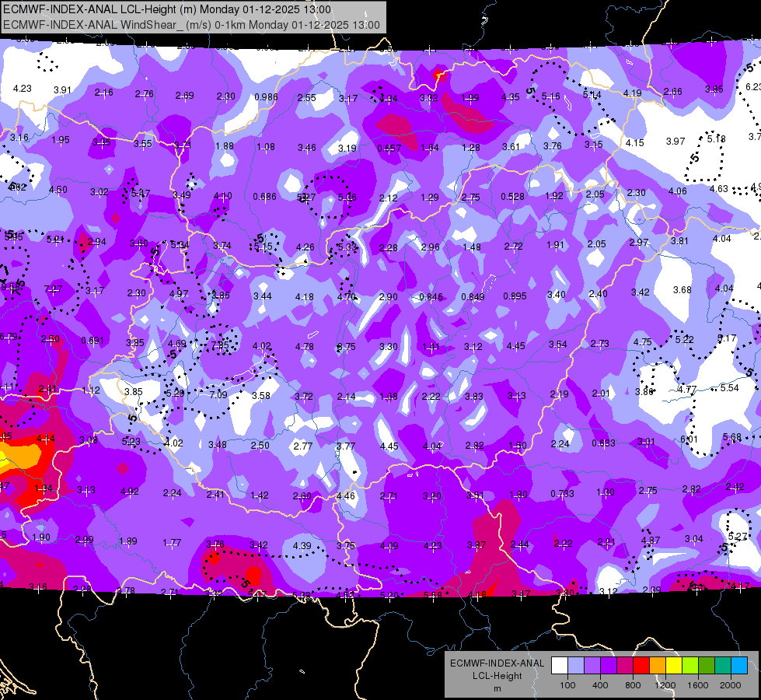
Task: Select the yellow legend swatch
Action: point(674,666)
